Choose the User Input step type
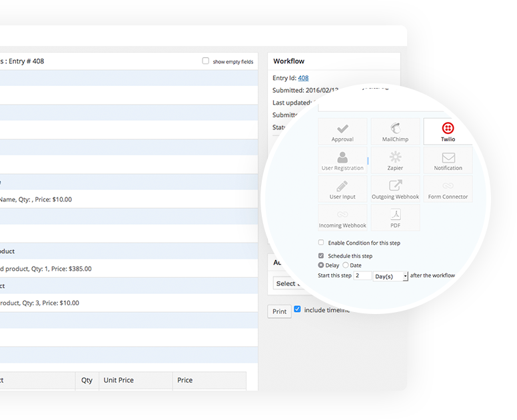Screen dimensions: 517x420 click(342, 189)
